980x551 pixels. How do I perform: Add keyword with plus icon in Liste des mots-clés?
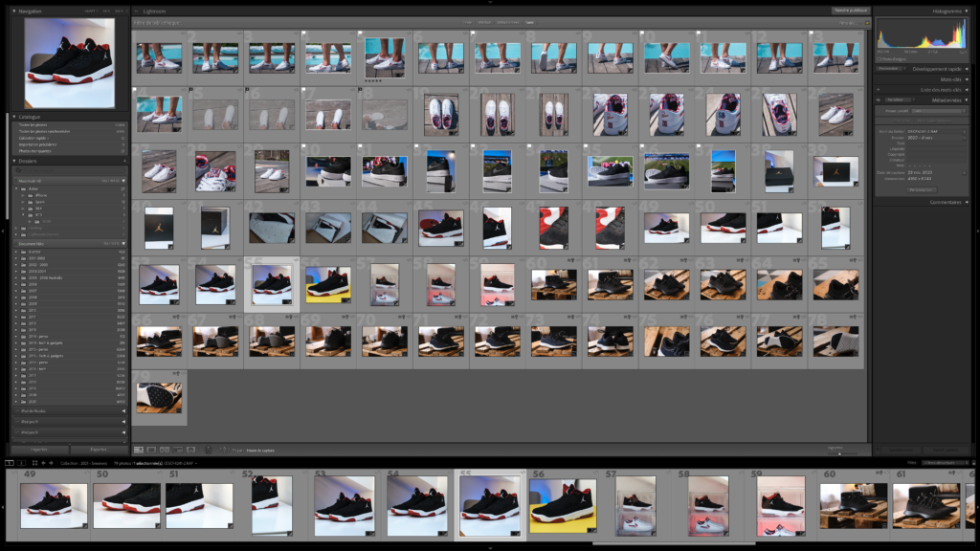pos(879,90)
